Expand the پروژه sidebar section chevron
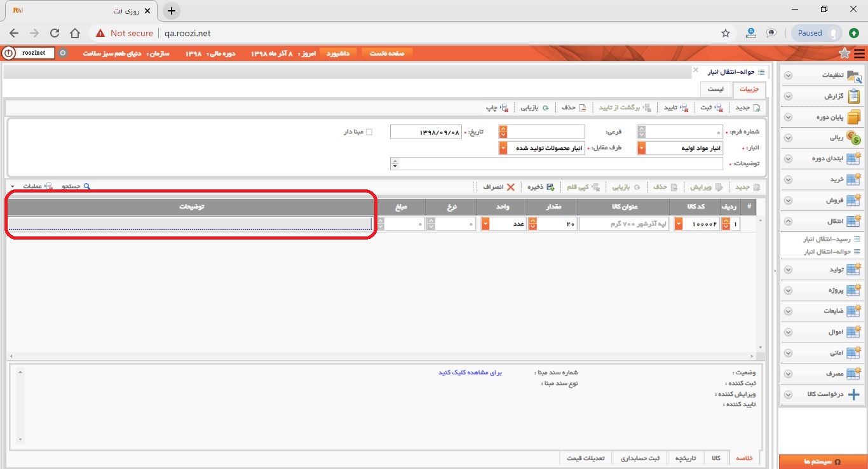The image size is (868, 469). coord(788,290)
